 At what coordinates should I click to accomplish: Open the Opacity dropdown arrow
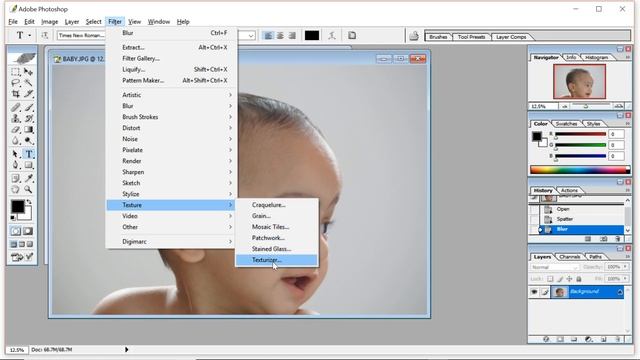[x=625, y=267]
